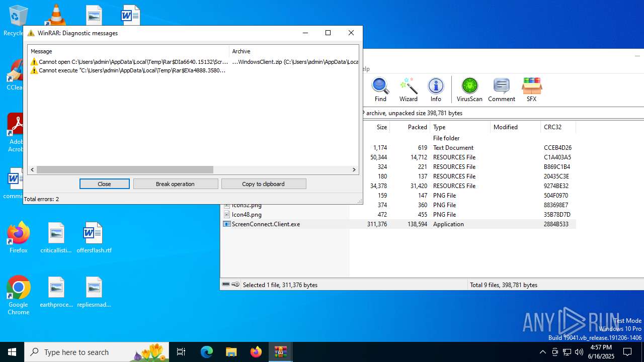Click the horizontal scrollbar thumb in diagnostics
Viewport: 644px width, 362px height.
click(x=125, y=170)
